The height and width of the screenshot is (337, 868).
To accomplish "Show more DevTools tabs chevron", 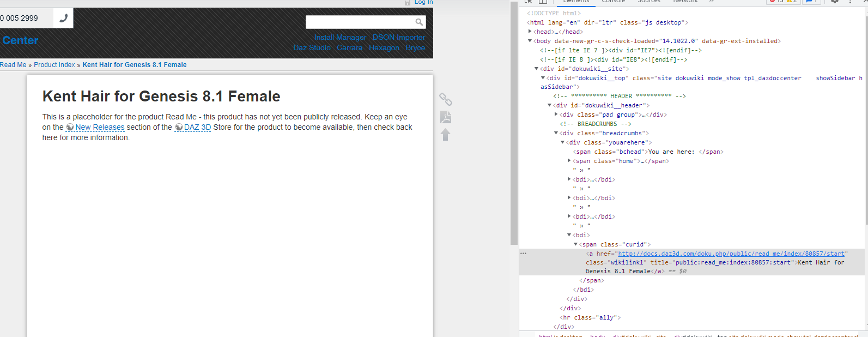I will click(x=712, y=2).
